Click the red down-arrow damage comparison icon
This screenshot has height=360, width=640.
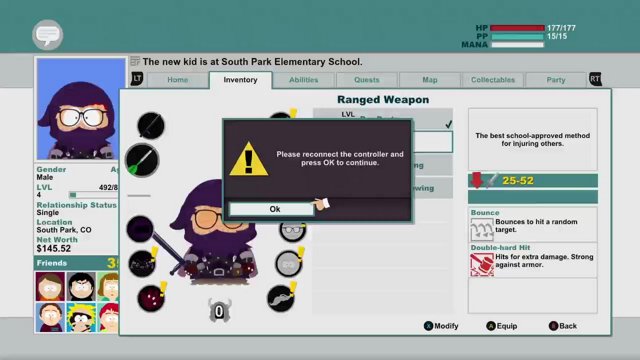tap(477, 180)
